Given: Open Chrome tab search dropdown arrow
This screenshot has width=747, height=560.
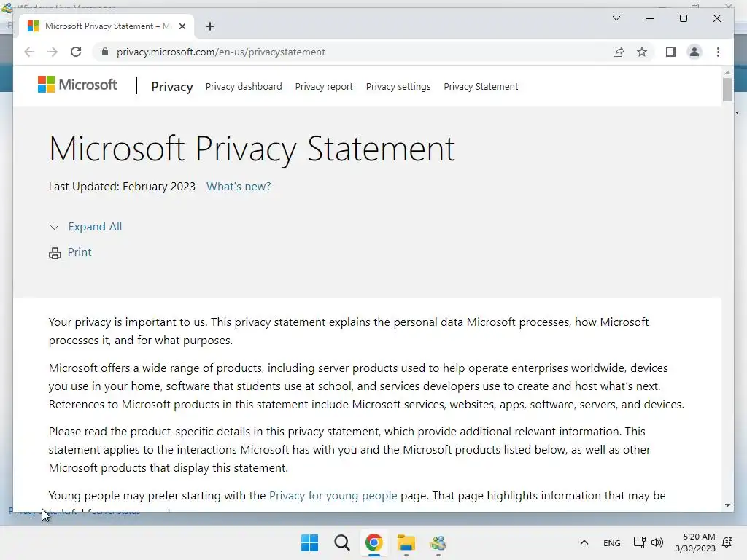Looking at the screenshot, I should point(616,18).
